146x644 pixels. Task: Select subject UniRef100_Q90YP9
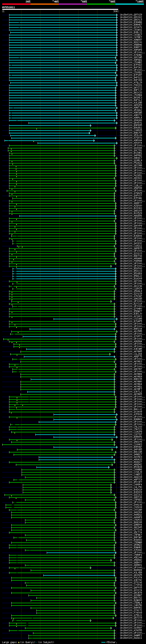click(131, 226)
